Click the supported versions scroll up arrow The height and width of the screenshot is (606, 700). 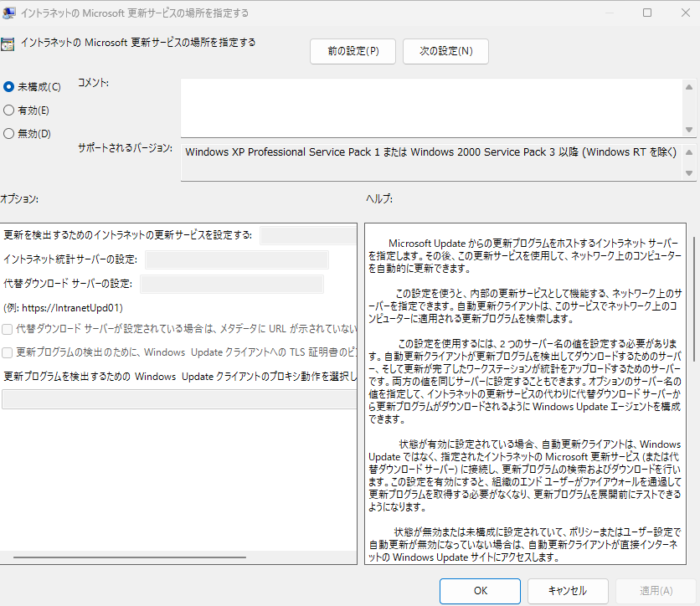click(x=689, y=152)
